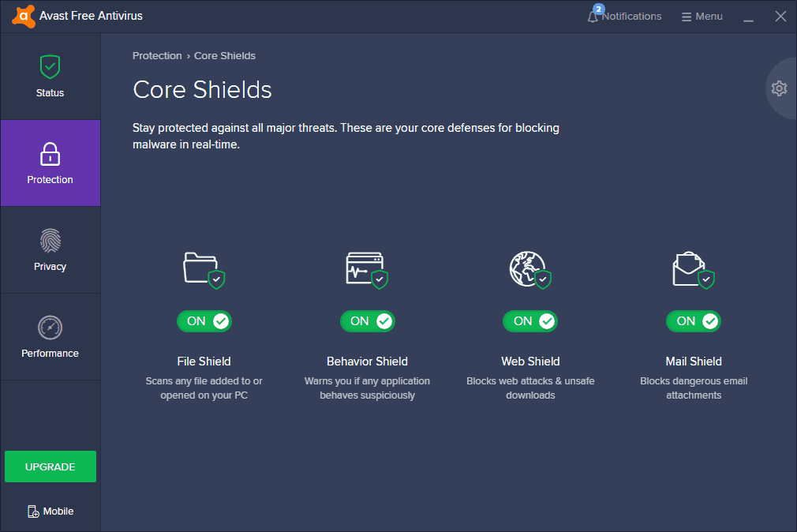Select the Status shield icon in sidebar

tap(50, 66)
